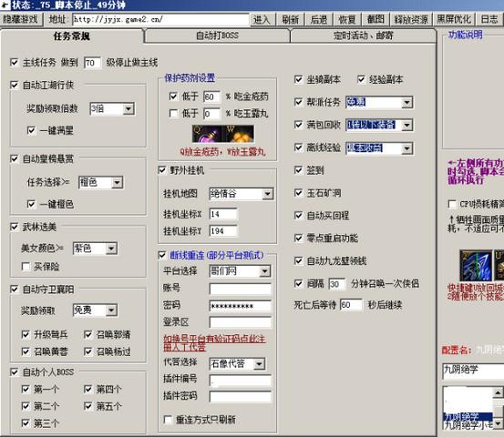
Task: Click the 插件编号 input field
Action: [240, 381]
